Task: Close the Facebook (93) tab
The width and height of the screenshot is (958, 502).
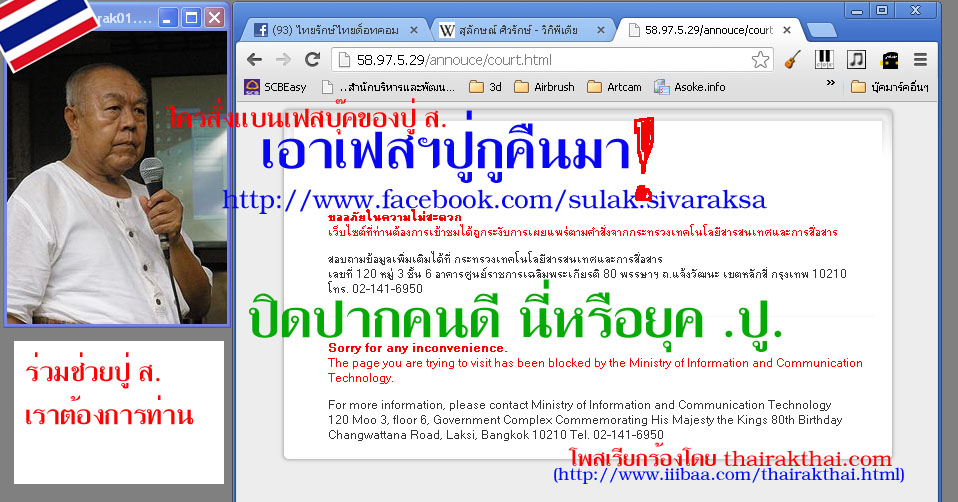Action: pos(414,30)
